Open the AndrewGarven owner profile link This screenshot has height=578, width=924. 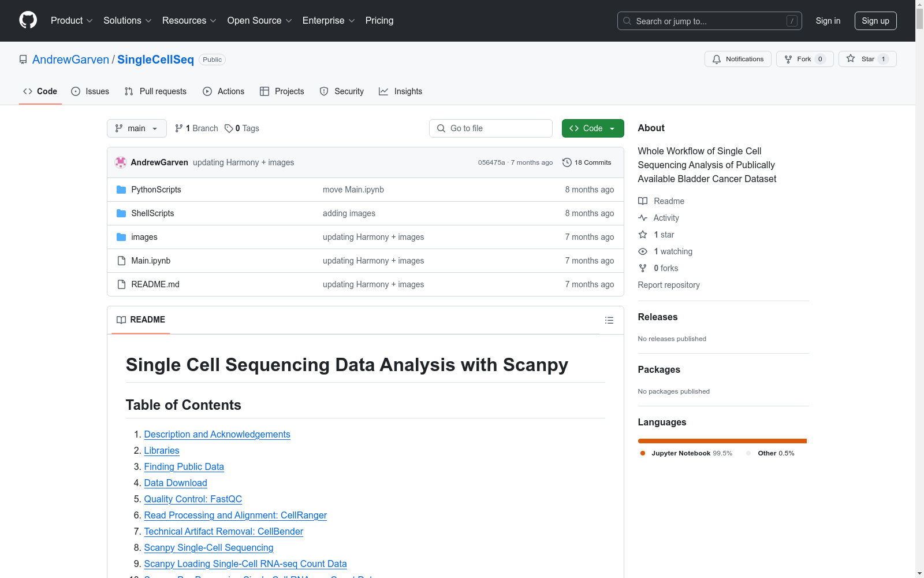point(70,60)
